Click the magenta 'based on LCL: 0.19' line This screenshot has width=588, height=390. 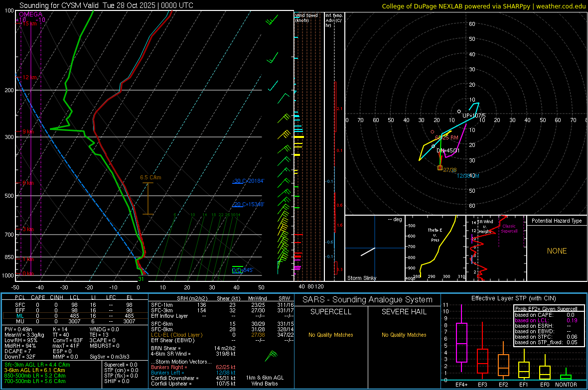pos(546,320)
